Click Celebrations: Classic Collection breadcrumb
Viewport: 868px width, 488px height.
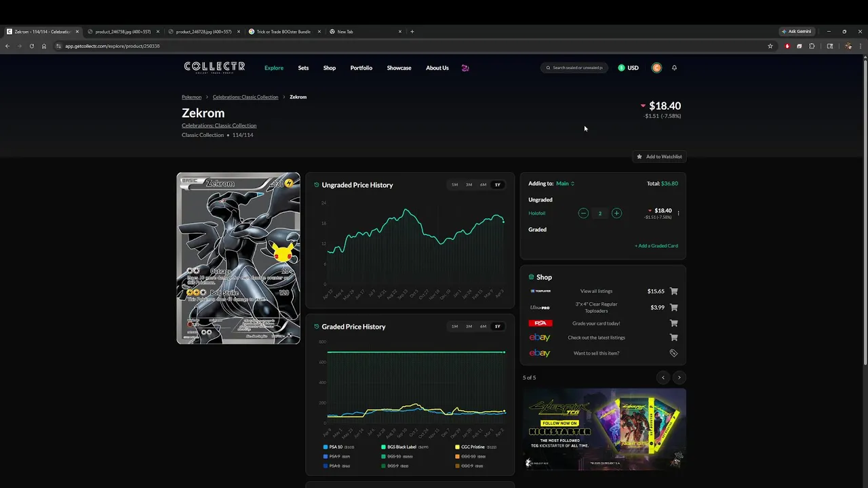click(245, 97)
